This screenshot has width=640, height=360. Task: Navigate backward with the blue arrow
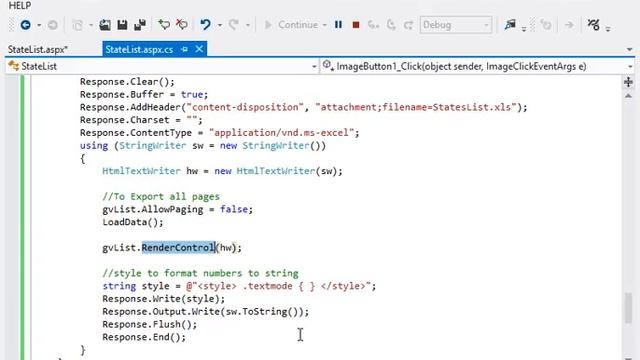pos(25,25)
